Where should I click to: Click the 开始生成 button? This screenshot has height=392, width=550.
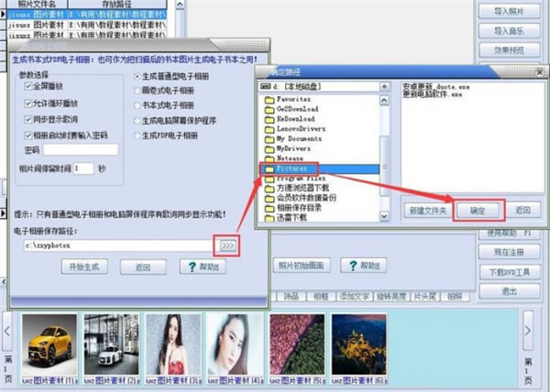(x=84, y=267)
